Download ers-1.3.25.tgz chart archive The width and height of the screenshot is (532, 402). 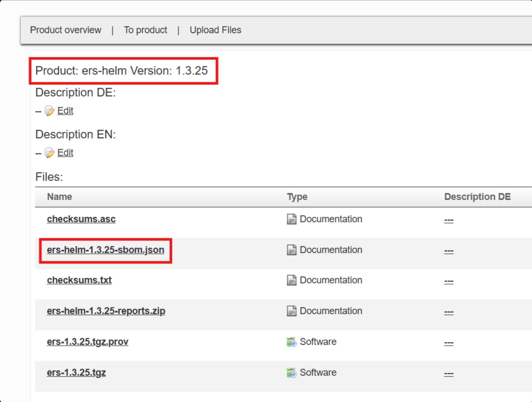coord(76,373)
